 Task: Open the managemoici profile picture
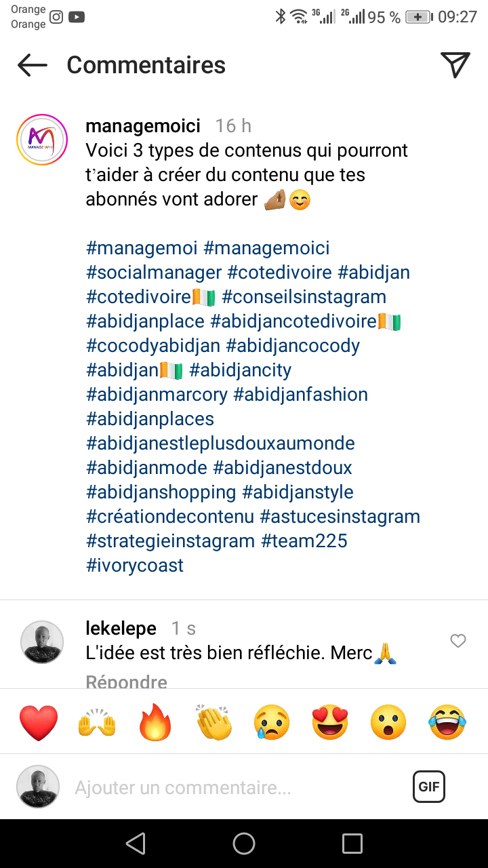42,140
